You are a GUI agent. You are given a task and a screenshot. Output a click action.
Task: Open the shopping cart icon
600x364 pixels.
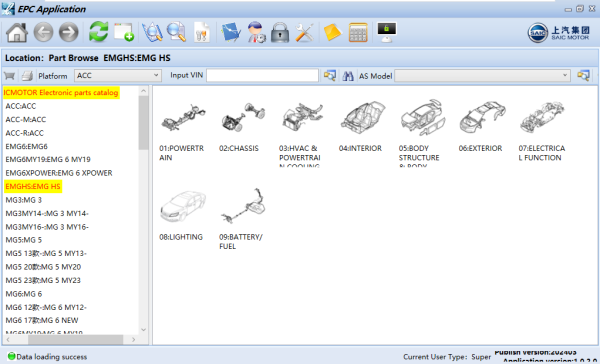click(9, 76)
